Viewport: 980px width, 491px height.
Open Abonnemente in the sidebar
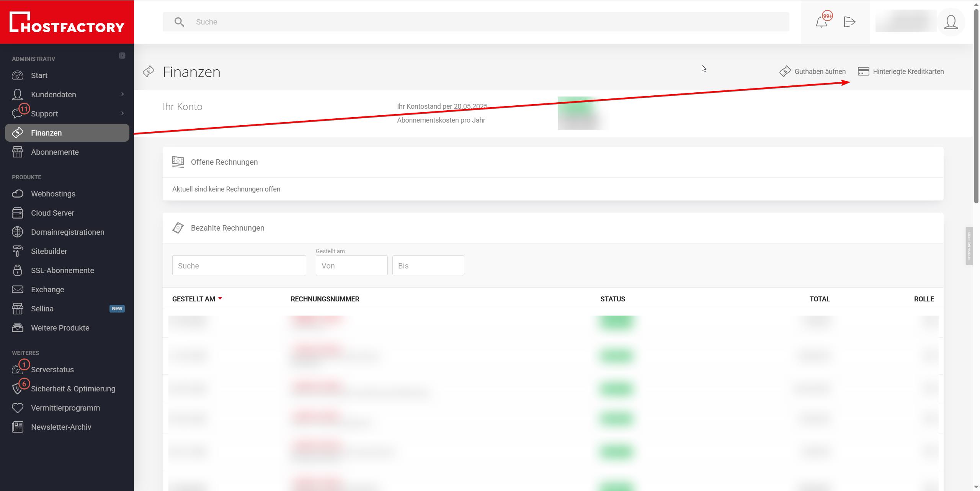pyautogui.click(x=55, y=152)
